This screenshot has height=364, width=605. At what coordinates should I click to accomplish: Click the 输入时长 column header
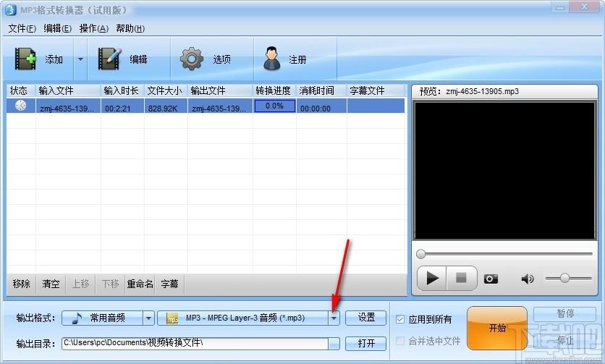[122, 90]
